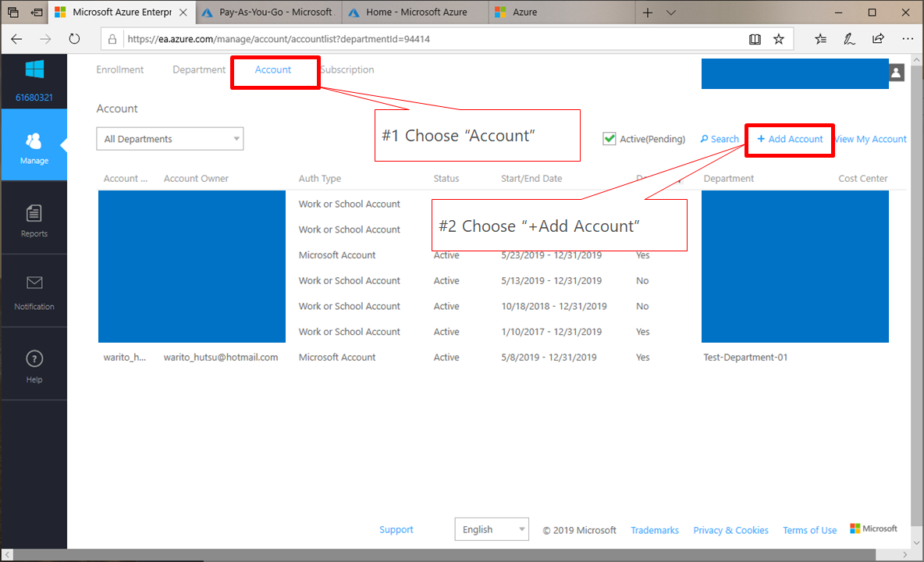Click the 10/18/2018 - 12/31/2019 date cell
Screen dimensions: 924x562
pyautogui.click(x=554, y=306)
